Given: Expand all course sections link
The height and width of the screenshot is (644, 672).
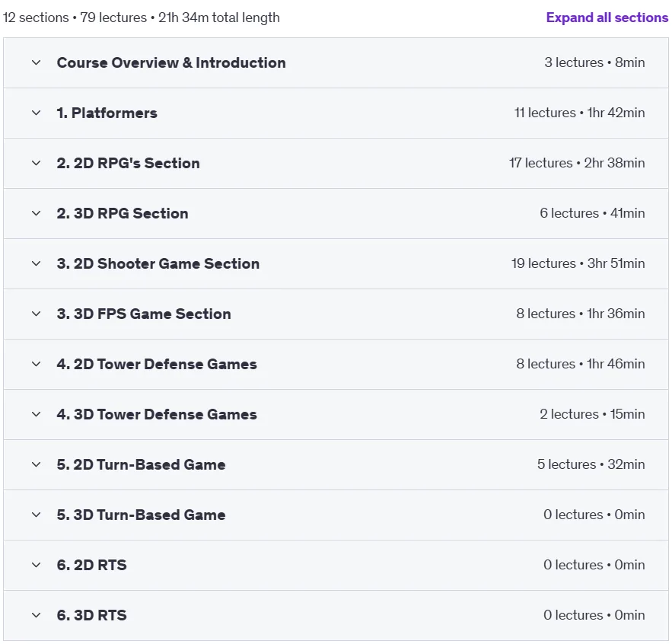Looking at the screenshot, I should pos(607,18).
